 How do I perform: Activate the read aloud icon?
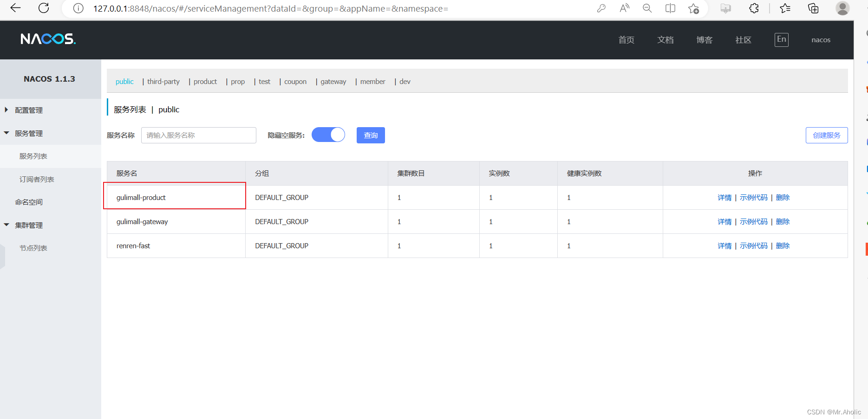click(625, 8)
